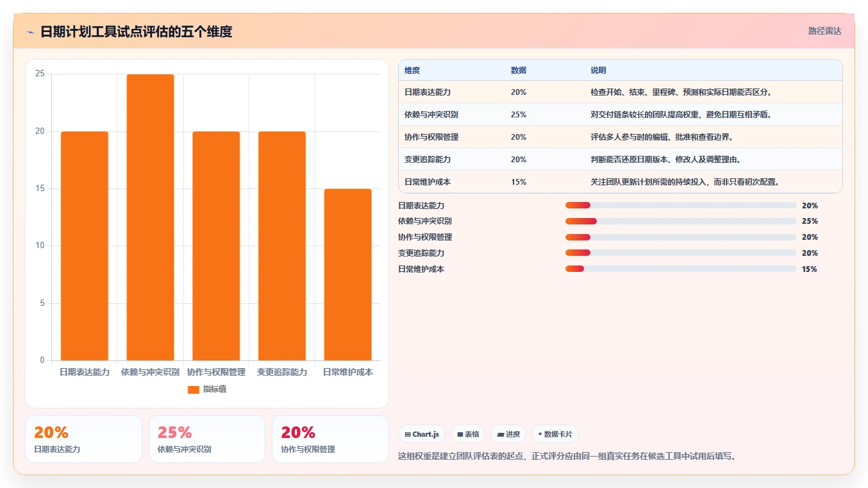Click the chart bar for 变更追踪能力
The width and height of the screenshot is (868, 488).
coord(282,246)
